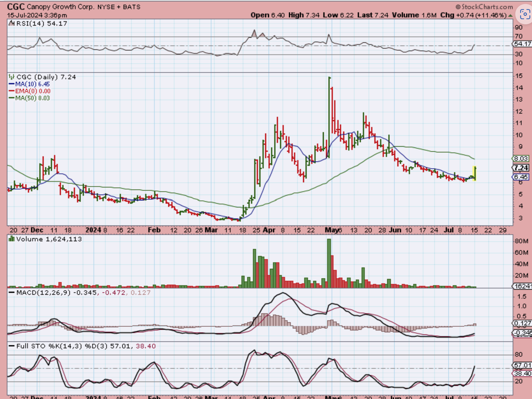Click the CGC ticker symbol title
The width and height of the screenshot is (532, 399).
pos(16,7)
